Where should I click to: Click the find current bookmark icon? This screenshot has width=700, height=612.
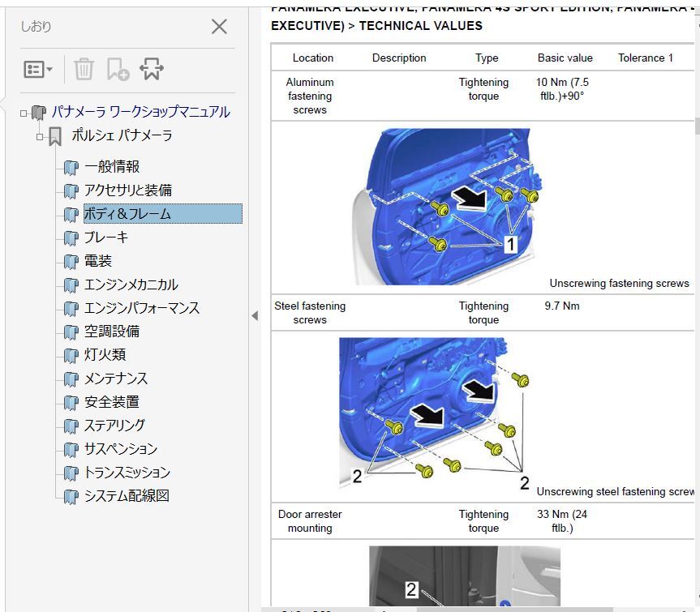[152, 69]
